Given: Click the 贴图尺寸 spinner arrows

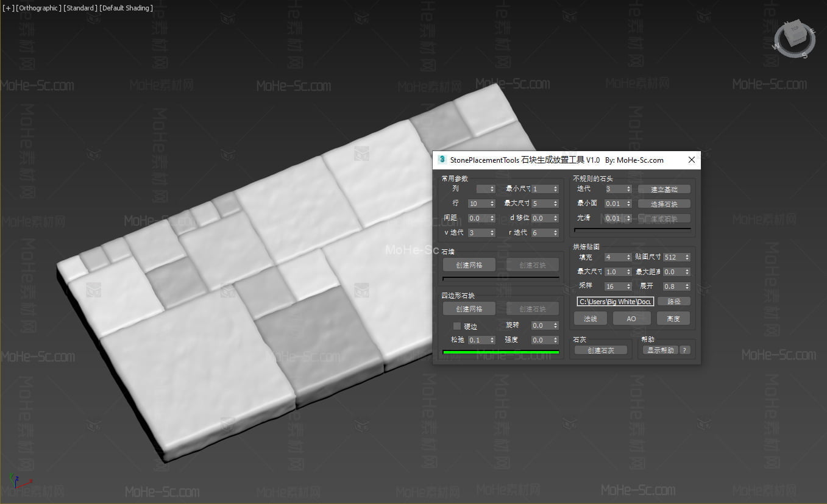Looking at the screenshot, I should (x=687, y=257).
